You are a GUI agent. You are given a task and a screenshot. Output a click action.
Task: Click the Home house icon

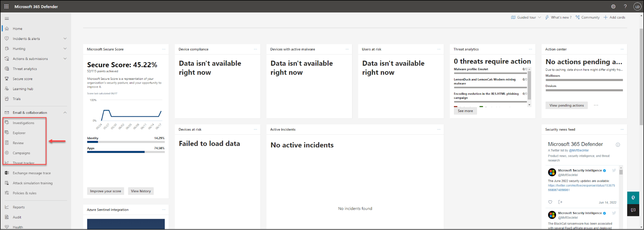click(7, 29)
